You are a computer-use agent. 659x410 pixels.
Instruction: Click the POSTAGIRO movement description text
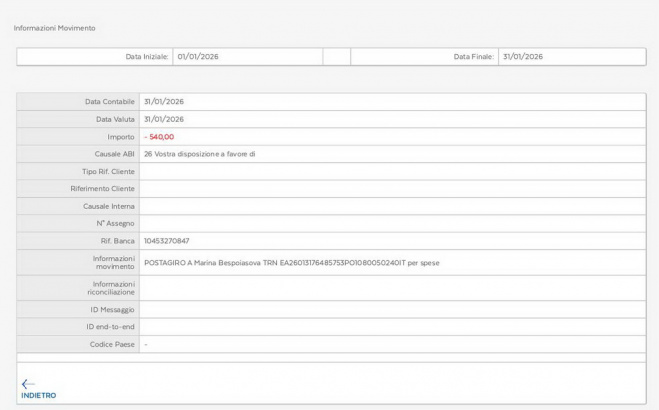292,263
